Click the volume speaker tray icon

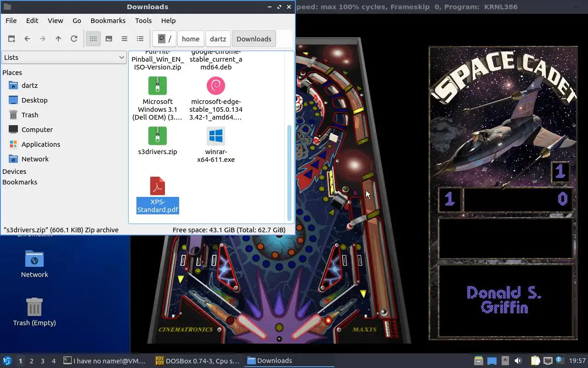click(x=518, y=361)
